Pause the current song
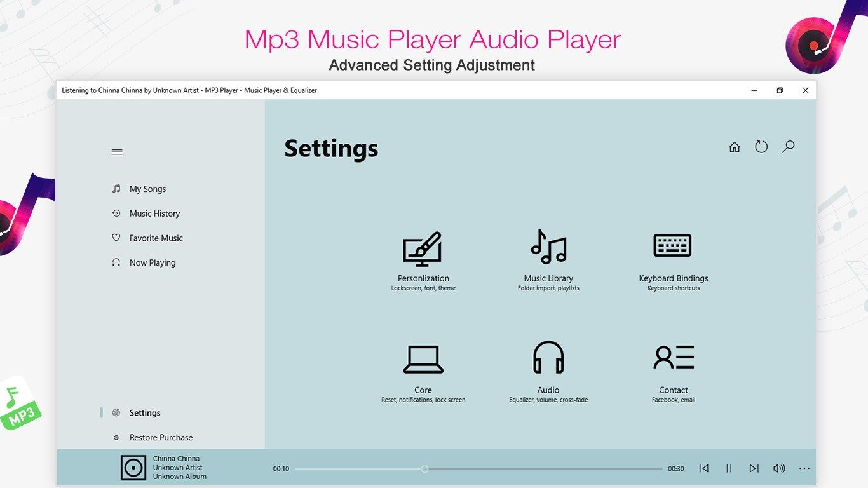This screenshot has width=868, height=488. (x=729, y=468)
